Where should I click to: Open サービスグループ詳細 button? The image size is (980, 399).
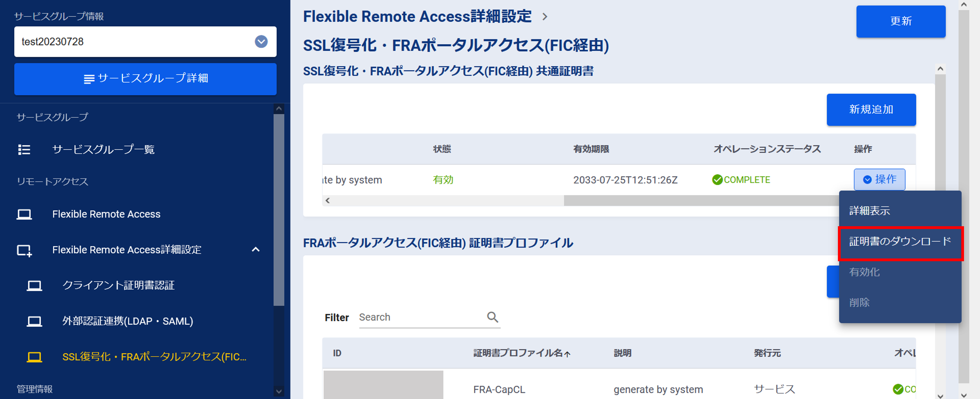145,79
